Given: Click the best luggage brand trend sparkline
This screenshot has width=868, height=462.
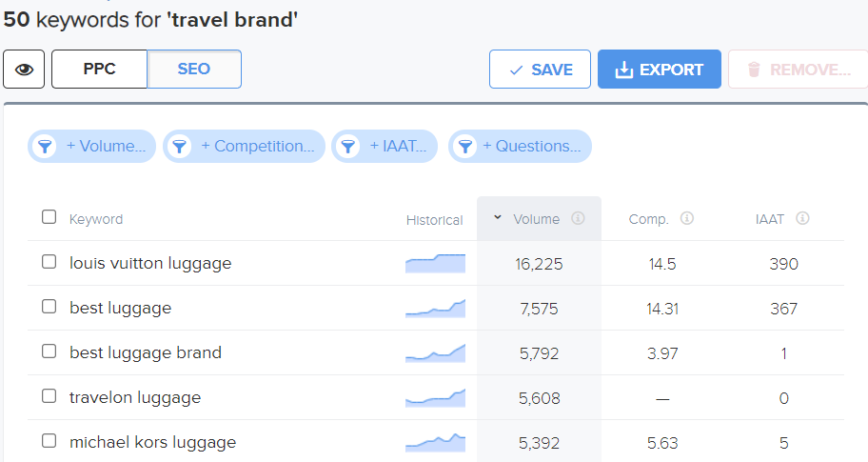Looking at the screenshot, I should (x=435, y=352).
